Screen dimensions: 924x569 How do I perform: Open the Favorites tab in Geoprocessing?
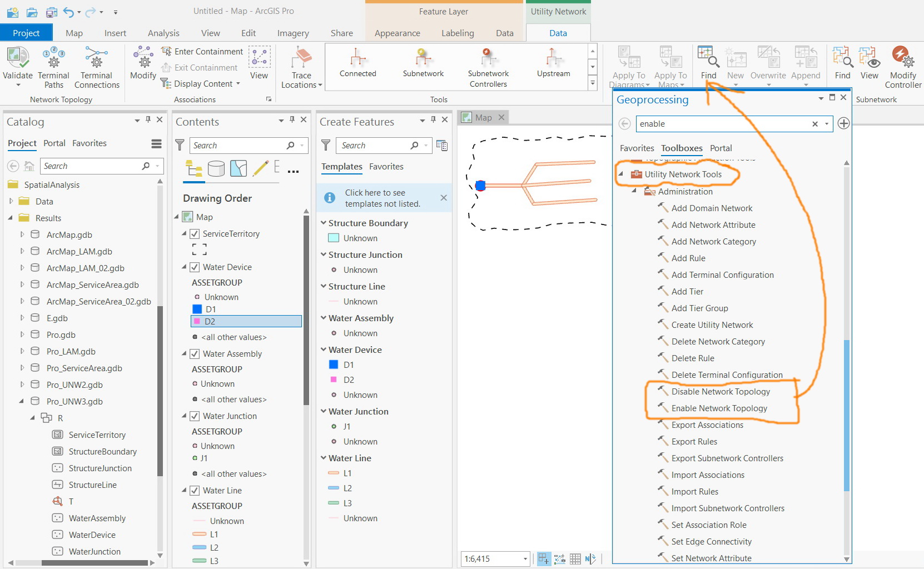637,148
